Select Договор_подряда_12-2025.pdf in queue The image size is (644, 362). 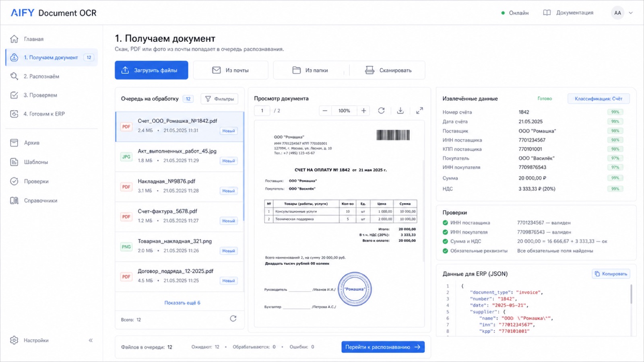pyautogui.click(x=180, y=276)
